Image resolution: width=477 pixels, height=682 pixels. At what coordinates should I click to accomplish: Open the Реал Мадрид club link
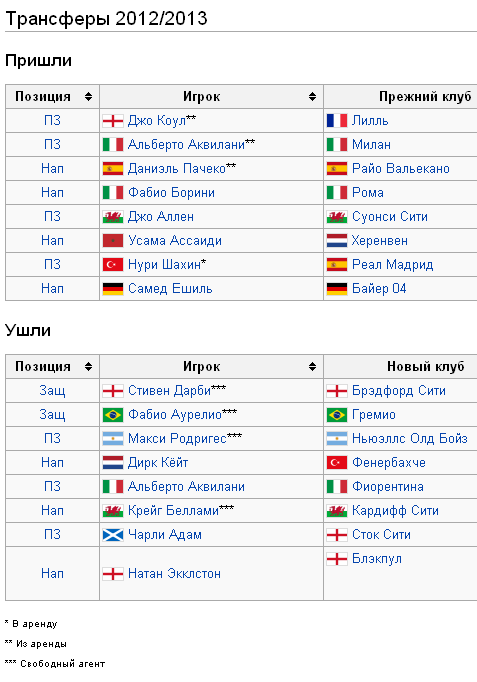[392, 264]
